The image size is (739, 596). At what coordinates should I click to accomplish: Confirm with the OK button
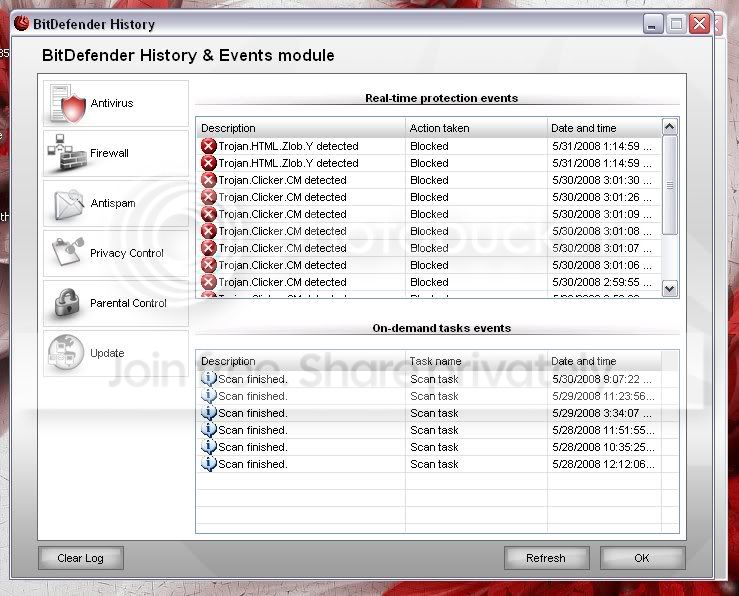[x=642, y=558]
